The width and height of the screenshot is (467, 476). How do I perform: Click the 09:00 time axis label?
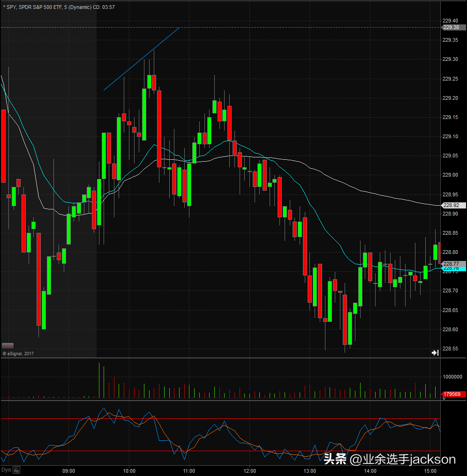pyautogui.click(x=68, y=471)
